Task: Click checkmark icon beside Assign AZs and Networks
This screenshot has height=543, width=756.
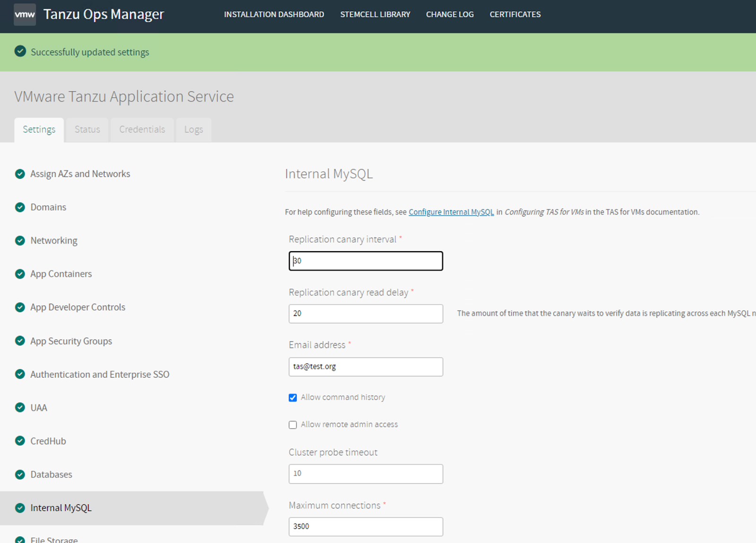Action: (20, 174)
